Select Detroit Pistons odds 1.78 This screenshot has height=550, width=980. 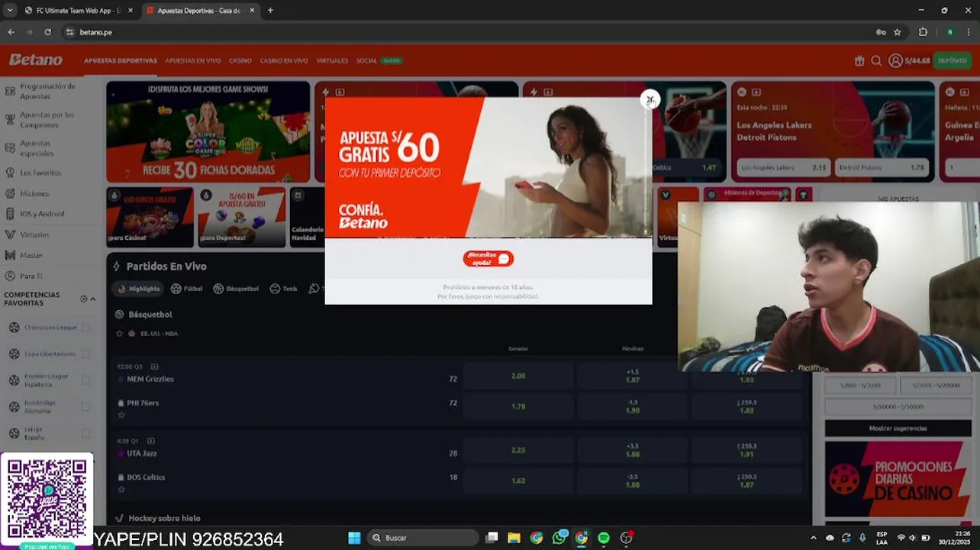coord(882,167)
